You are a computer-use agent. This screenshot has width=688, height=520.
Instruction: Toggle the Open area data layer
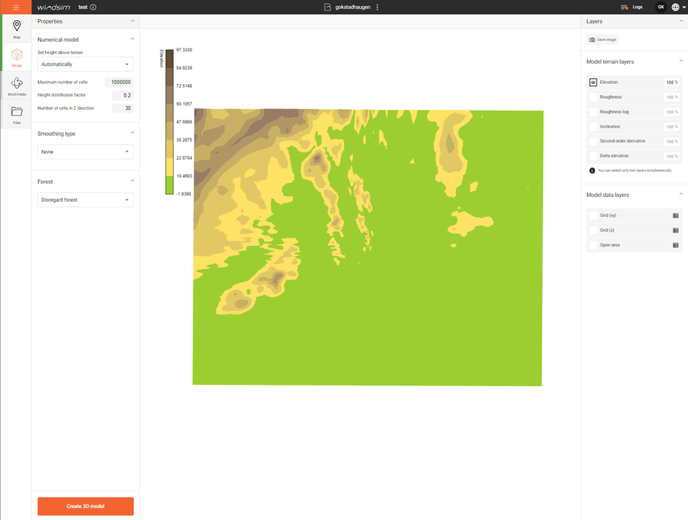tap(593, 245)
